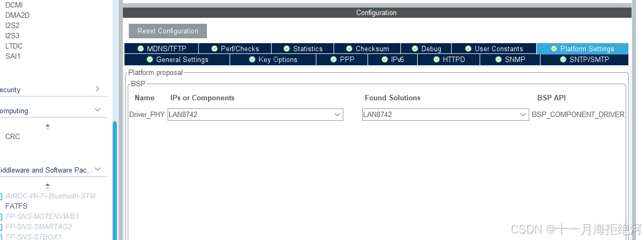Select CRC under Computing
The width and height of the screenshot is (644, 240).
(x=12, y=136)
